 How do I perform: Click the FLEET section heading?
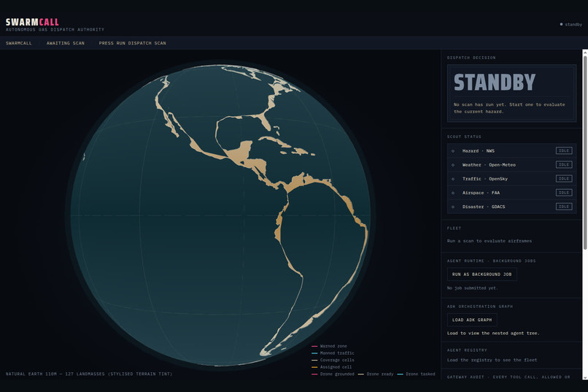click(454, 228)
